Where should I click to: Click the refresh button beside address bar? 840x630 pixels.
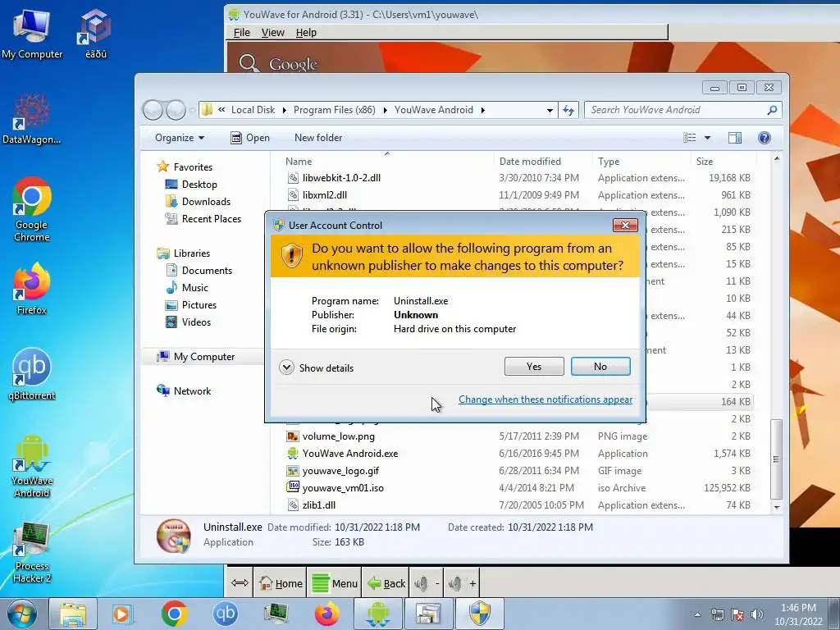click(568, 110)
